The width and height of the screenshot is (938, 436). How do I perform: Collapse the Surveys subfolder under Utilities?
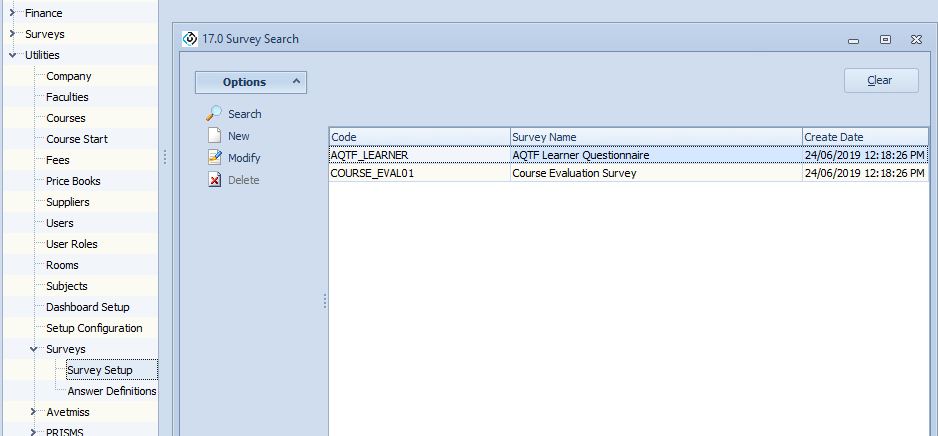33,349
